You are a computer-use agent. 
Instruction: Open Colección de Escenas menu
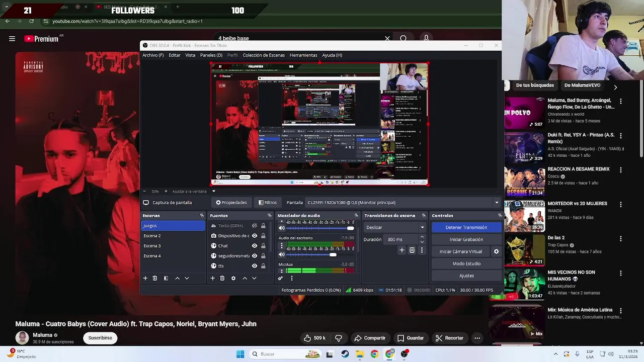(264, 55)
